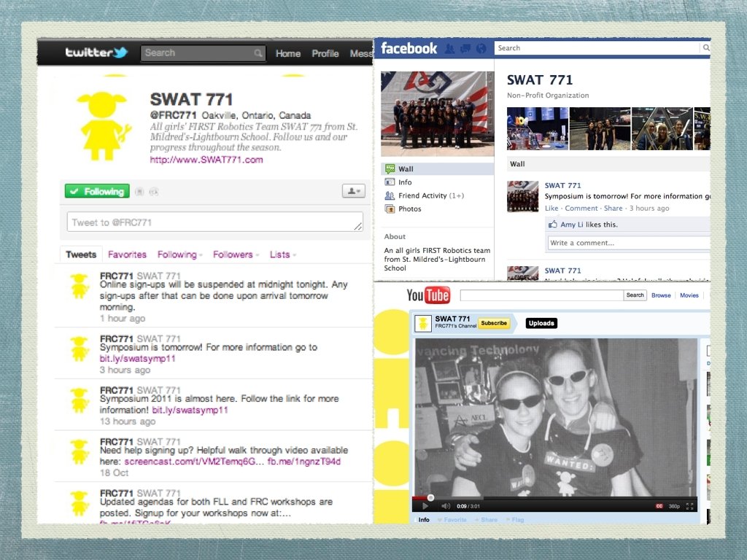Click "13 hours ago" tweet timestamp
Image resolution: width=747 pixels, height=560 pixels.
(128, 421)
